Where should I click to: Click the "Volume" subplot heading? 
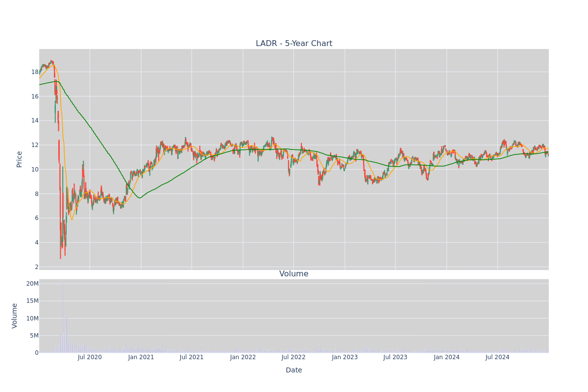click(x=294, y=274)
